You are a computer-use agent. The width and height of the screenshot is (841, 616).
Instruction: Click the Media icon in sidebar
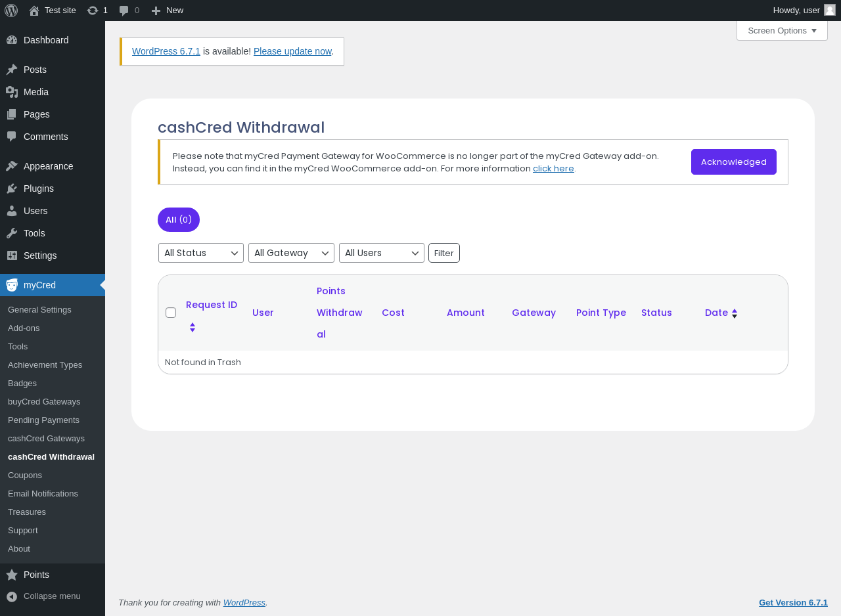coord(12,92)
